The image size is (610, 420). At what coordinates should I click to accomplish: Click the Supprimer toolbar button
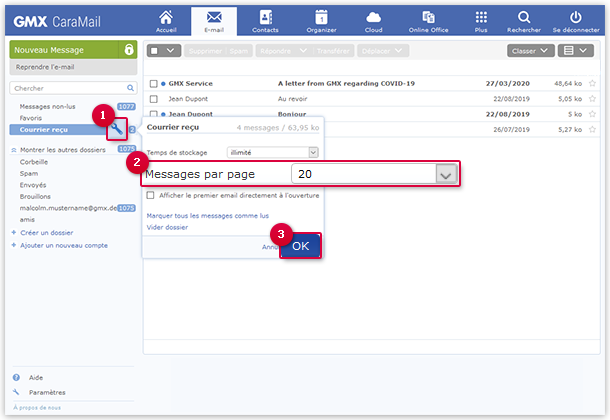[x=205, y=51]
